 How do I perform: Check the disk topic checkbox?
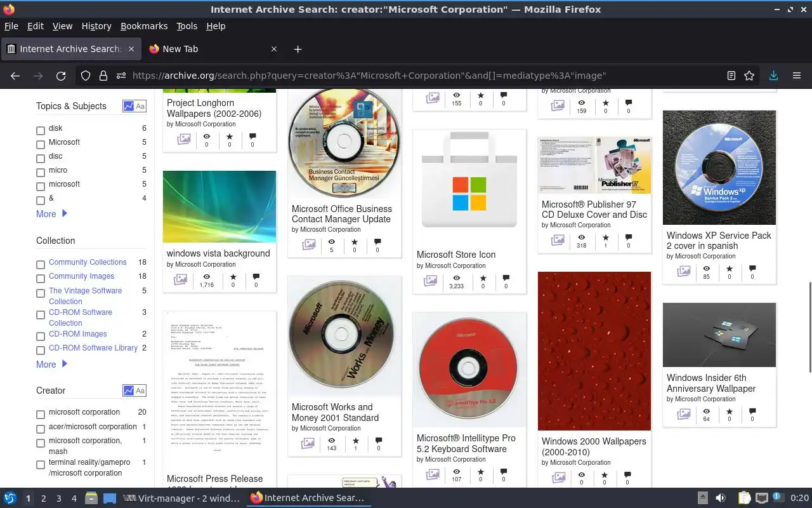[x=41, y=131]
